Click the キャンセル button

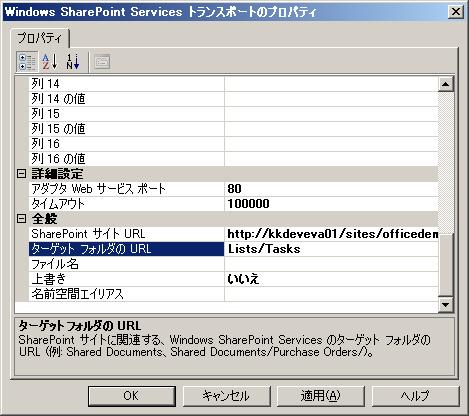[x=226, y=396]
